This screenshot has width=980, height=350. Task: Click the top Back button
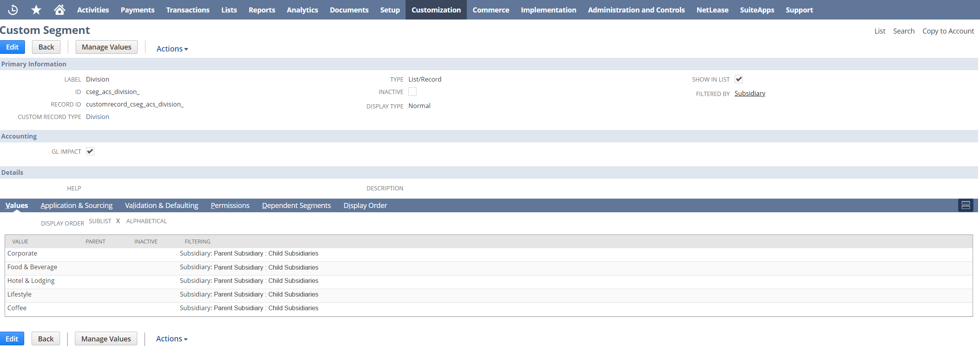tap(46, 47)
